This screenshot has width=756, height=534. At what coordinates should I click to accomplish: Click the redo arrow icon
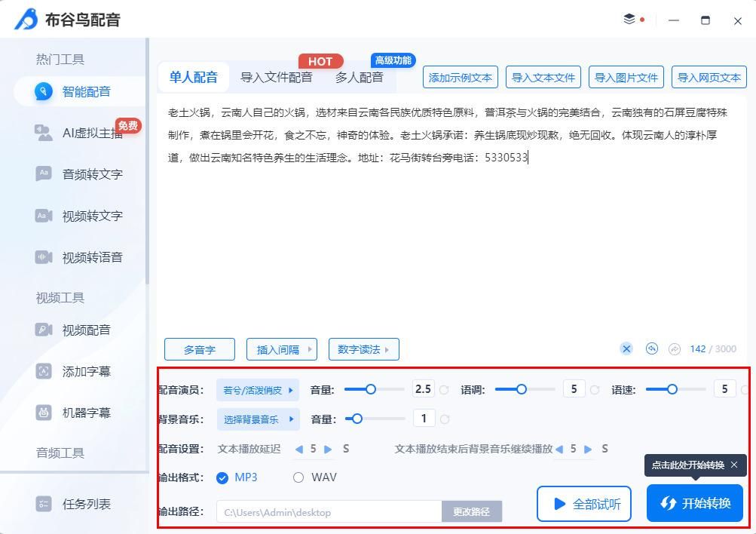(x=675, y=348)
